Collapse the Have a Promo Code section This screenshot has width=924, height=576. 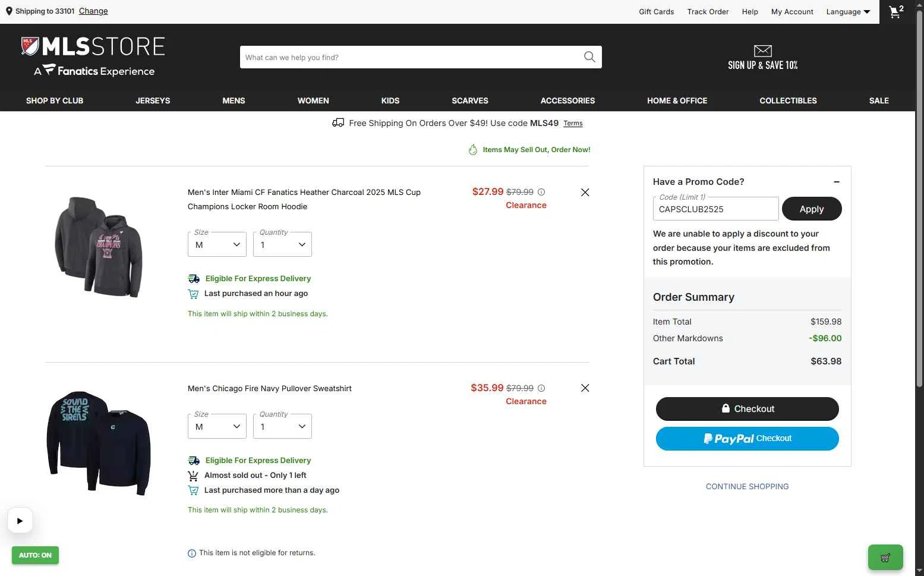837,182
